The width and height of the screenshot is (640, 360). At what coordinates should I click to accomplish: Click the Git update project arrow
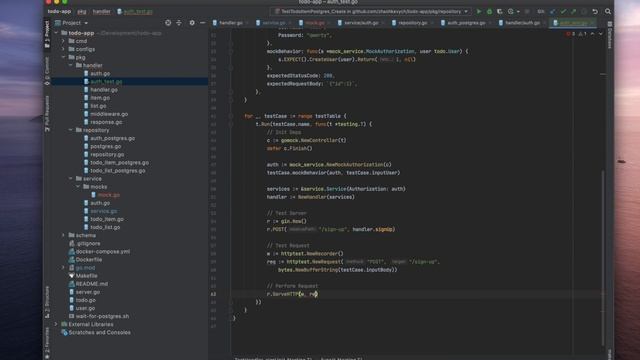(553, 11)
